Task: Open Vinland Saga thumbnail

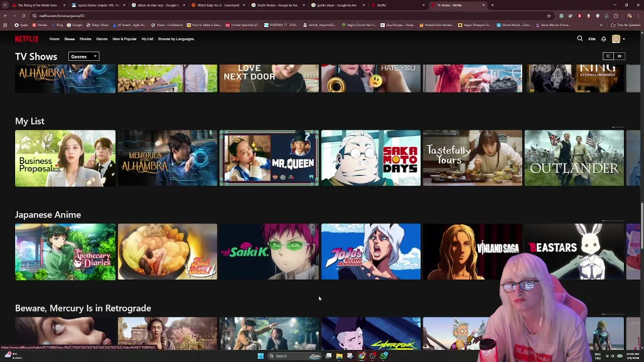Action: click(x=472, y=251)
